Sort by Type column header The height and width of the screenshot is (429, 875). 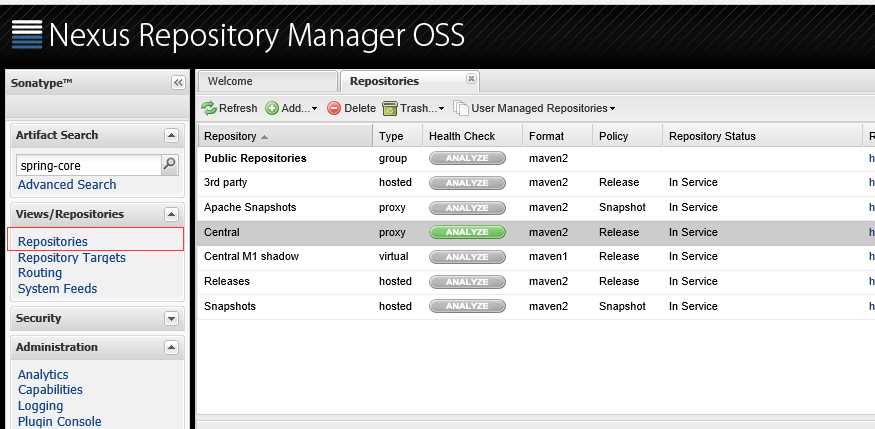[x=397, y=136]
